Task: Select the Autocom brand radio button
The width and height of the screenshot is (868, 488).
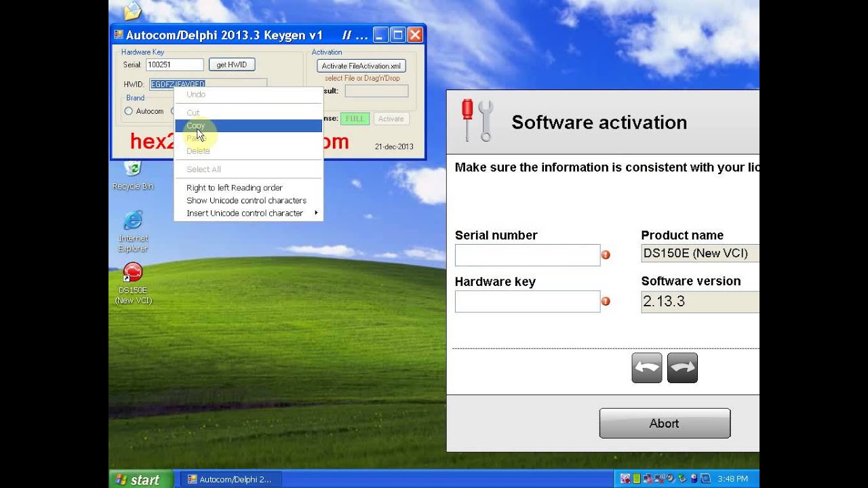Action: [x=128, y=111]
